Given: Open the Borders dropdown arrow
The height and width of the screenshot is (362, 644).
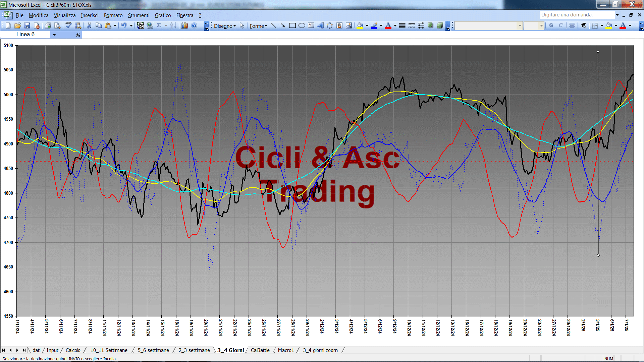Looking at the screenshot, I should [602, 26].
